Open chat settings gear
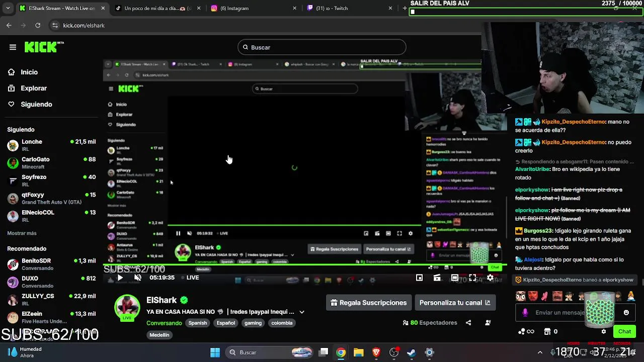Image resolution: width=644 pixels, height=362 pixels. [x=604, y=331]
